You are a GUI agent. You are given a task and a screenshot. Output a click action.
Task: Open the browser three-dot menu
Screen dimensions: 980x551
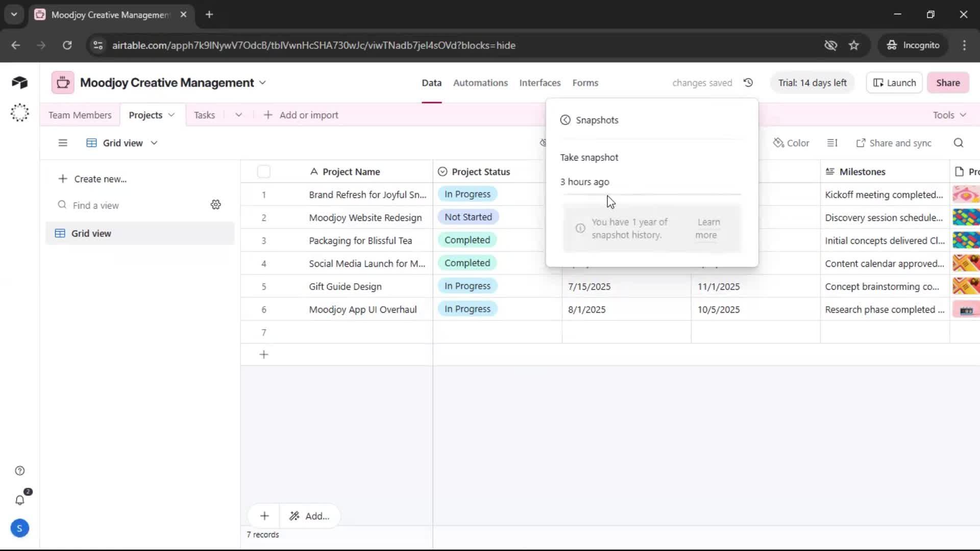point(964,45)
